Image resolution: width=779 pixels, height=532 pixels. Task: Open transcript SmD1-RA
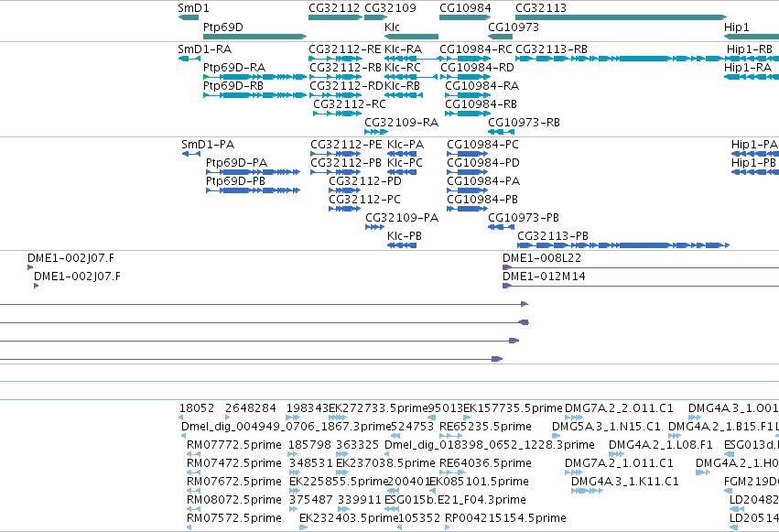click(x=205, y=49)
